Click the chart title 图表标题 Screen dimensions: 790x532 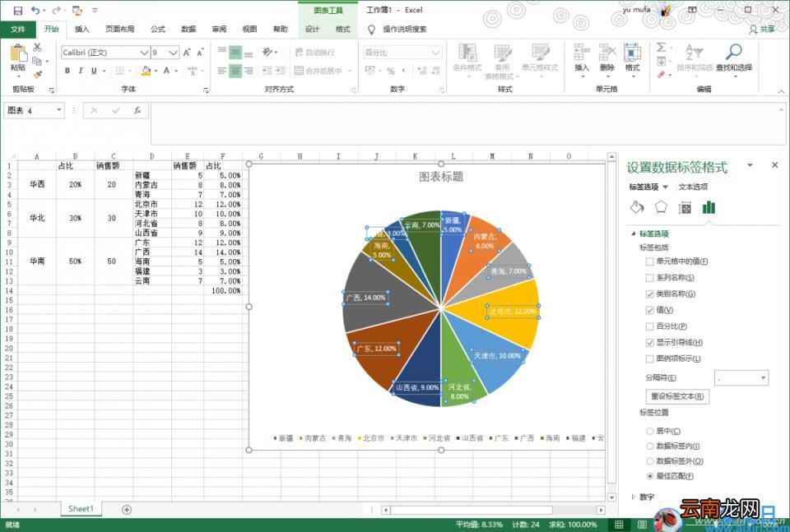(441, 177)
